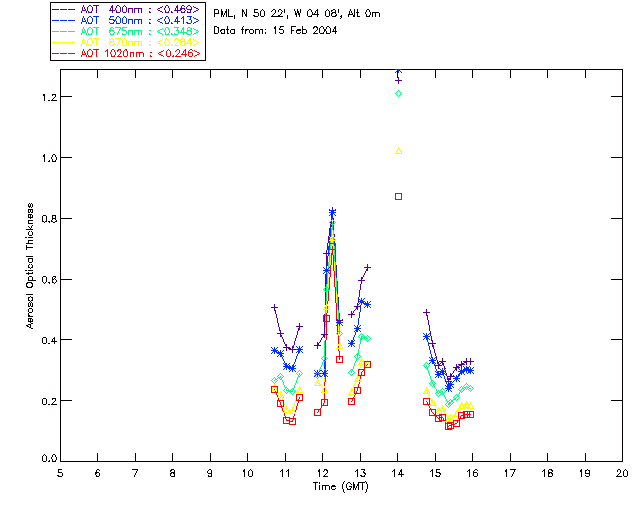The image size is (640, 512).
Task: Select the isolated purple plus marker at 14 GMT
Action: click(398, 81)
